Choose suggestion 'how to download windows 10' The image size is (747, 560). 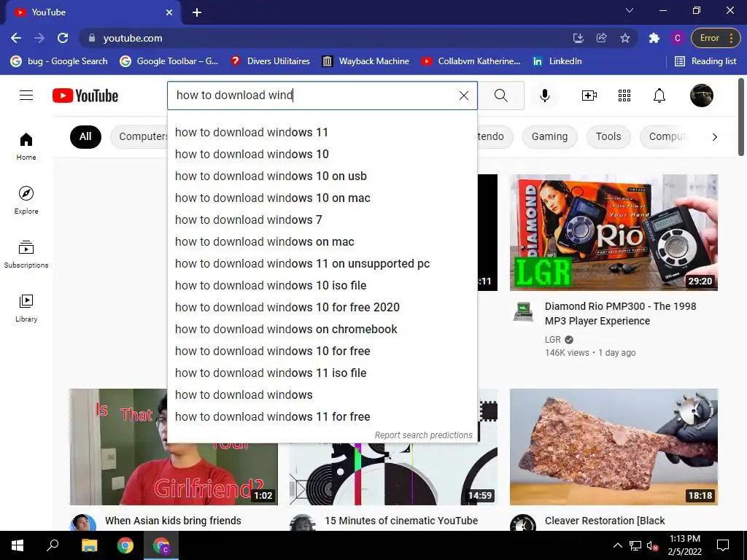pos(322,154)
